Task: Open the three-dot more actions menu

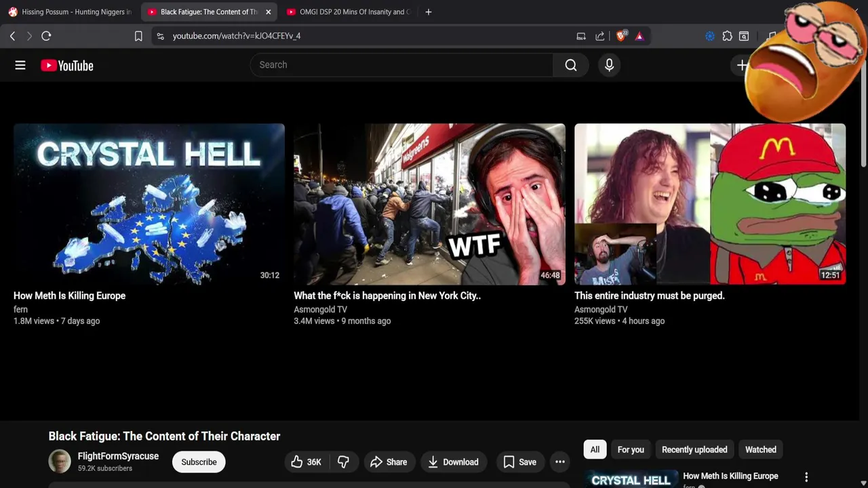Action: pos(560,462)
